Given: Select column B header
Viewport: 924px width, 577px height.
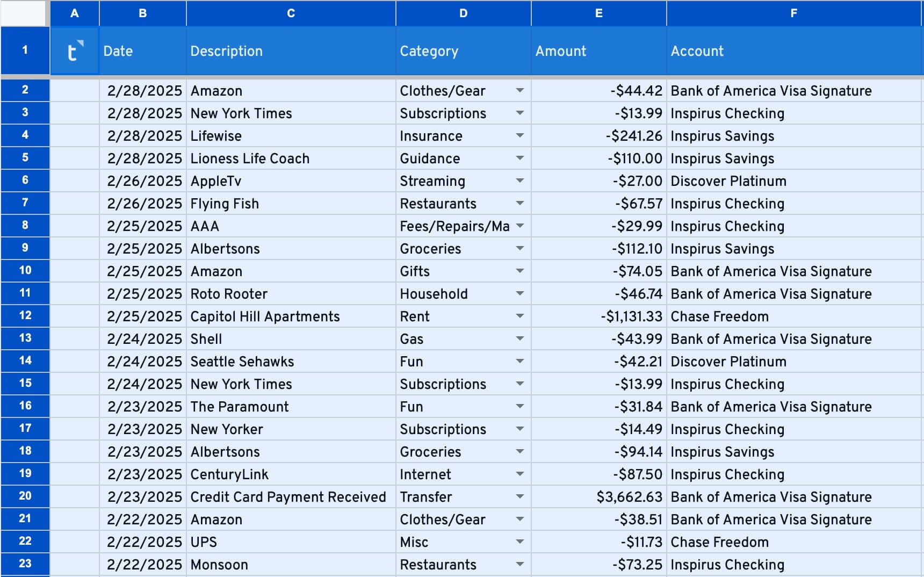Looking at the screenshot, I should [x=143, y=13].
